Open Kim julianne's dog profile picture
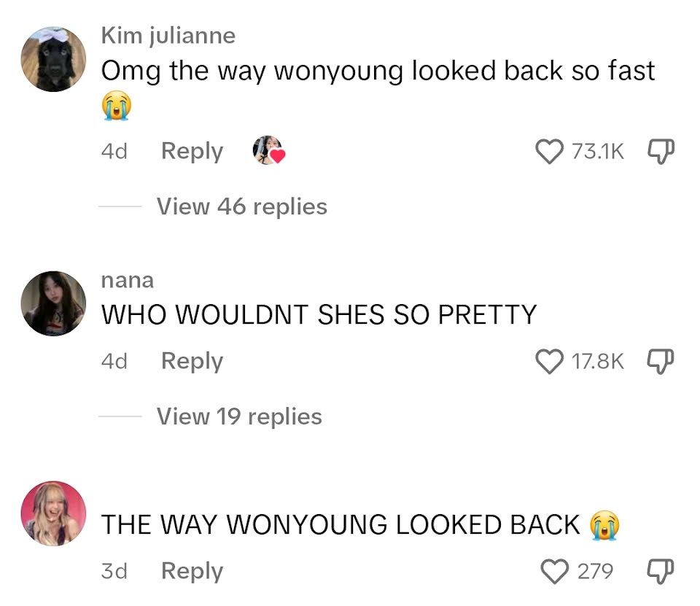This screenshot has width=700, height=606. 53,59
